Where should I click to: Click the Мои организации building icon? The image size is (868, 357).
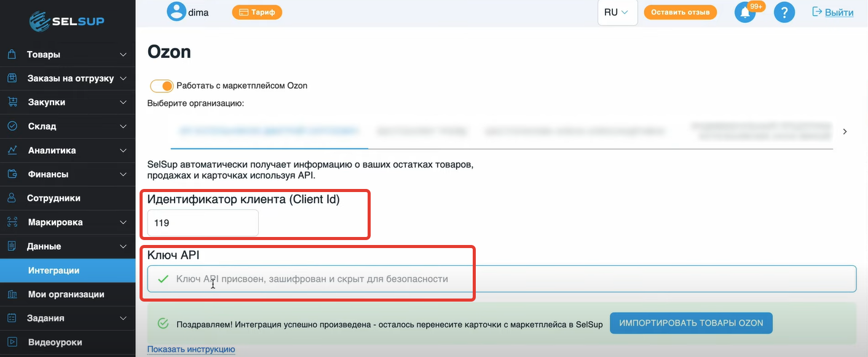12,294
